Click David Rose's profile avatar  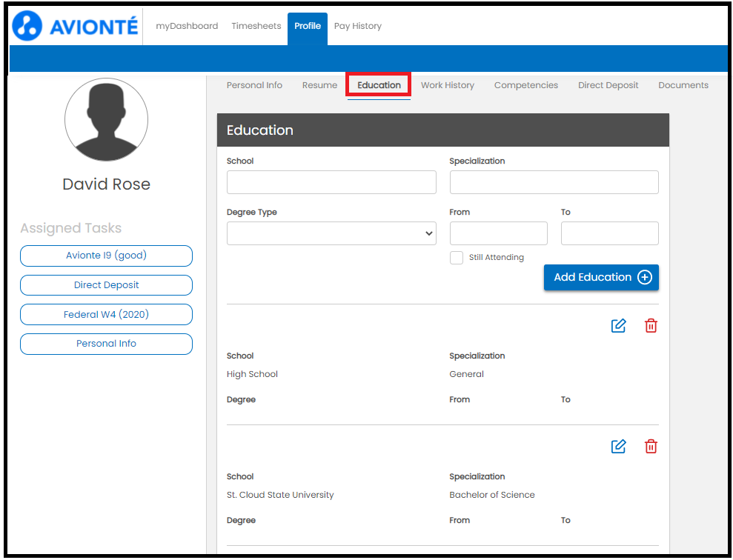coord(106,119)
